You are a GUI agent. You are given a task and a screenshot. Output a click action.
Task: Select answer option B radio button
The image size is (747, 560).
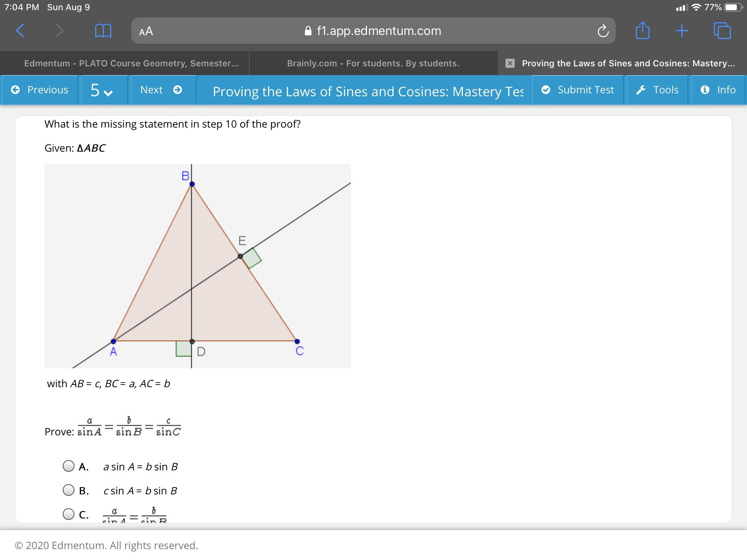69,490
